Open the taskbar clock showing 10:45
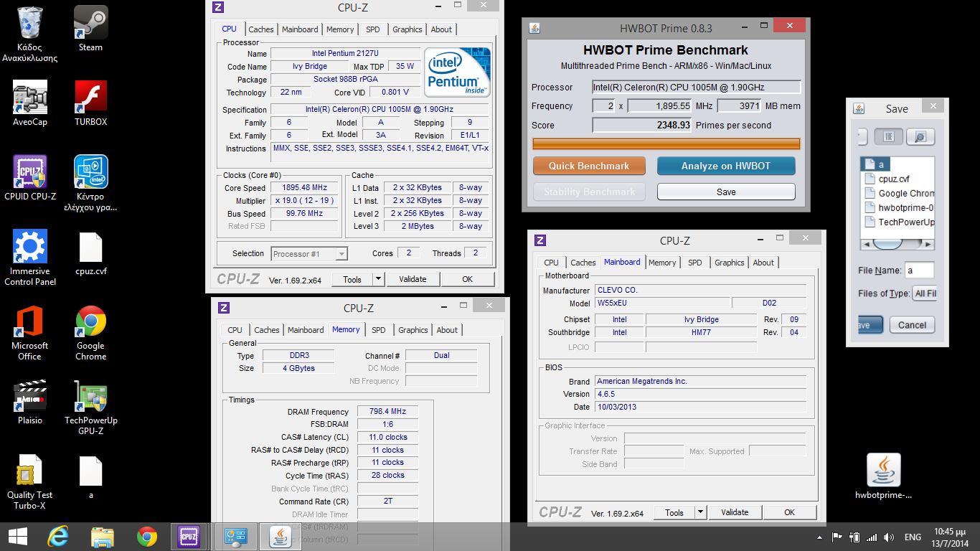Image resolution: width=980 pixels, height=551 pixels. pos(950,537)
